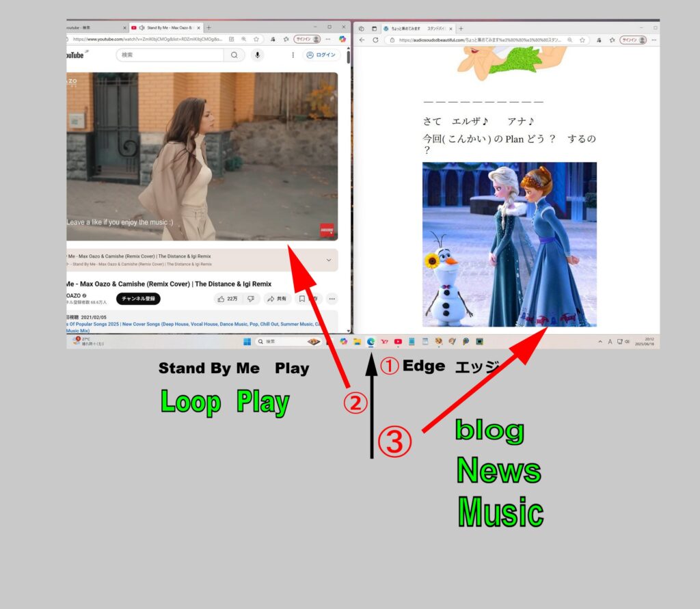Image resolution: width=700 pixels, height=609 pixels.
Task: Open a new tab in the YouTube window
Action: (x=208, y=27)
